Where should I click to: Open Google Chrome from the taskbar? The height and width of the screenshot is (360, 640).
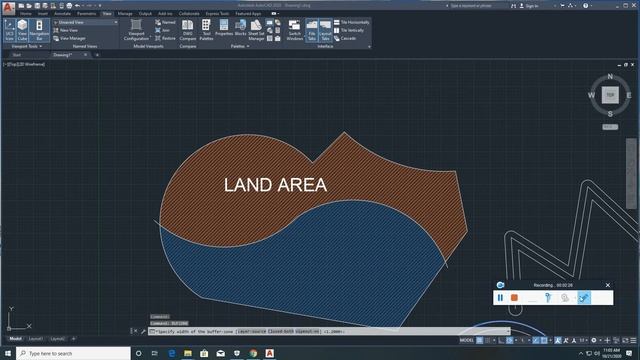253,353
